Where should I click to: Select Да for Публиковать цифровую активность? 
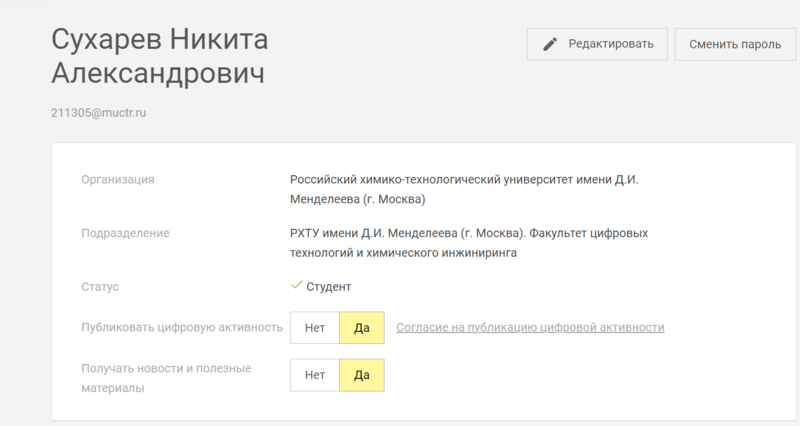(x=362, y=327)
